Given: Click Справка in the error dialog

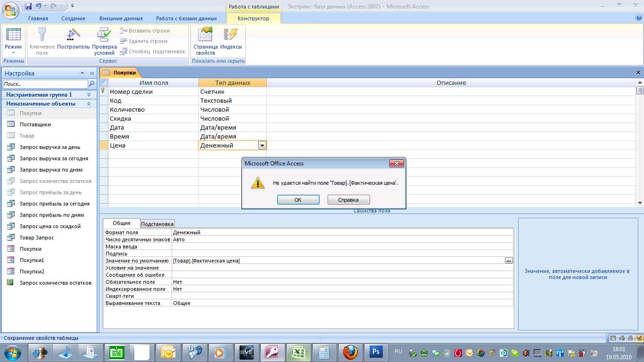Looking at the screenshot, I should click(348, 200).
